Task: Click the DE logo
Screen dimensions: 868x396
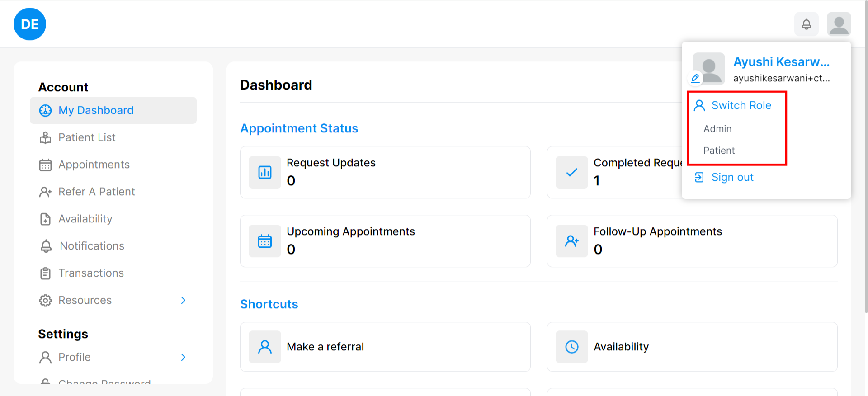Action: pyautogui.click(x=30, y=24)
